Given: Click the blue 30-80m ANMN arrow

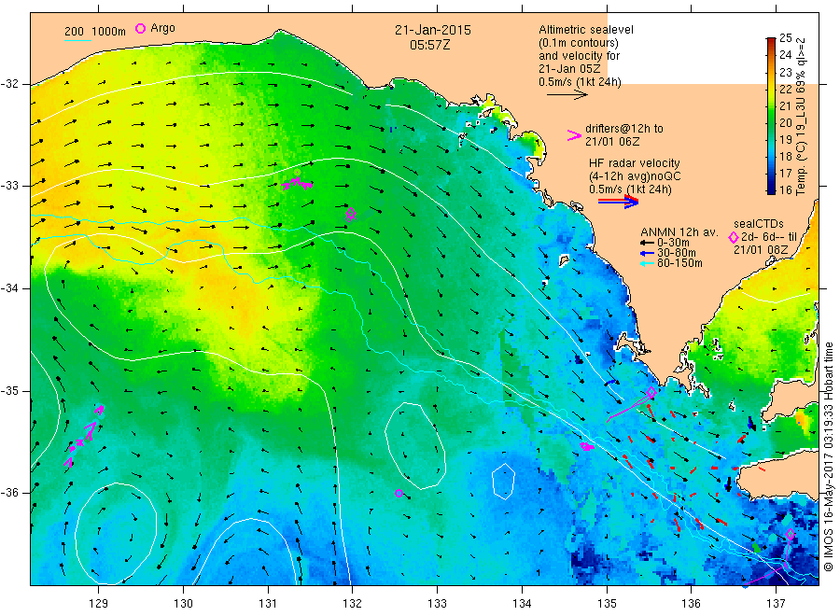Looking at the screenshot, I should click(647, 253).
